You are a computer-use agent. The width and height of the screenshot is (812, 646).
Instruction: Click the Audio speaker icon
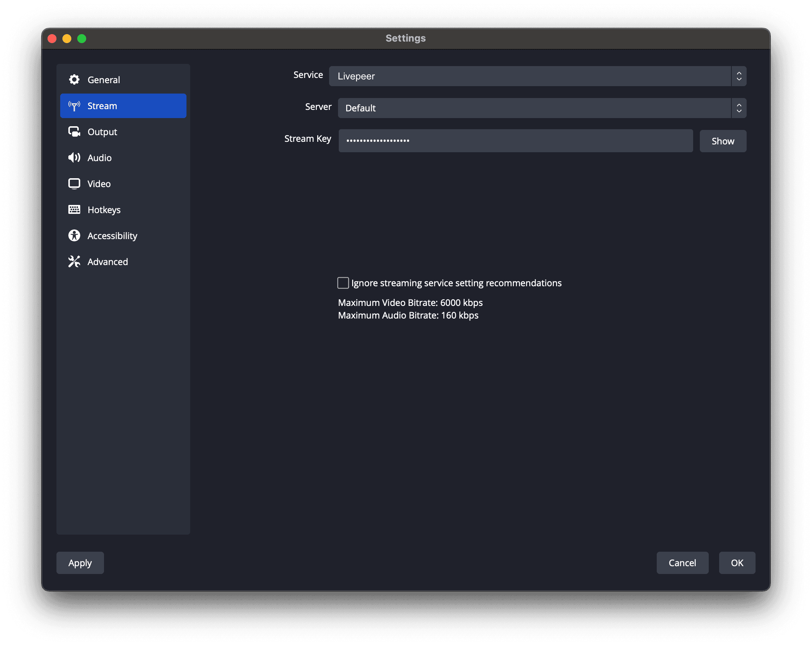(74, 158)
